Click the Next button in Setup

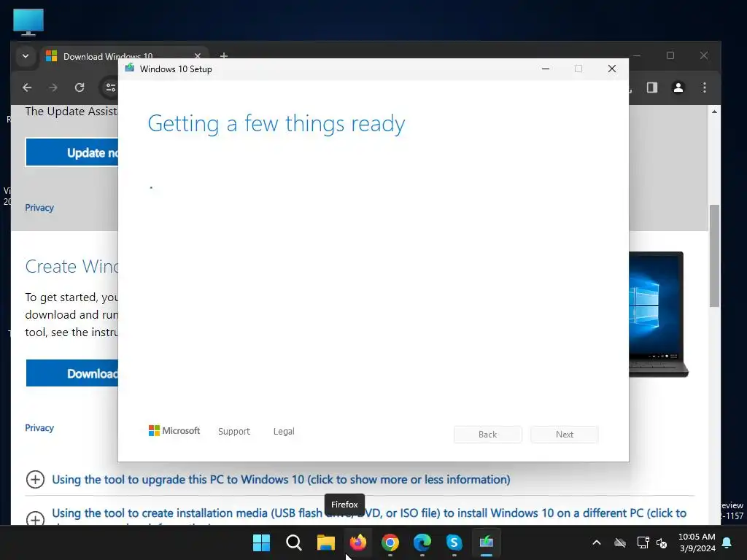[x=565, y=435]
